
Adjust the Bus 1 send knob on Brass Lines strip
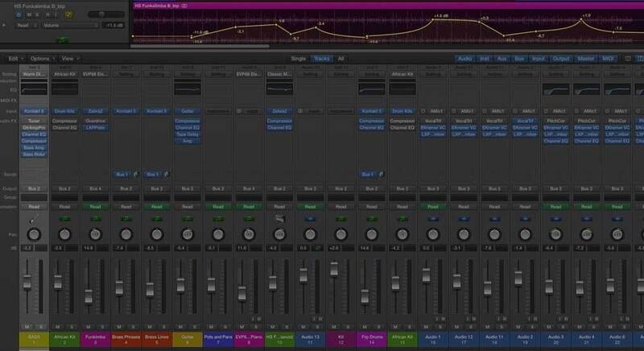[x=167, y=175]
